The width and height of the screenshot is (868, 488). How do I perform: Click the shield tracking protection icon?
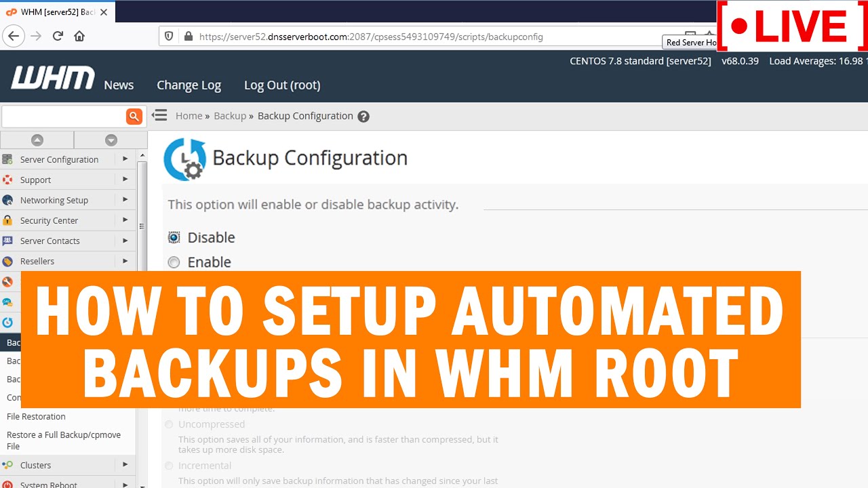(x=170, y=37)
